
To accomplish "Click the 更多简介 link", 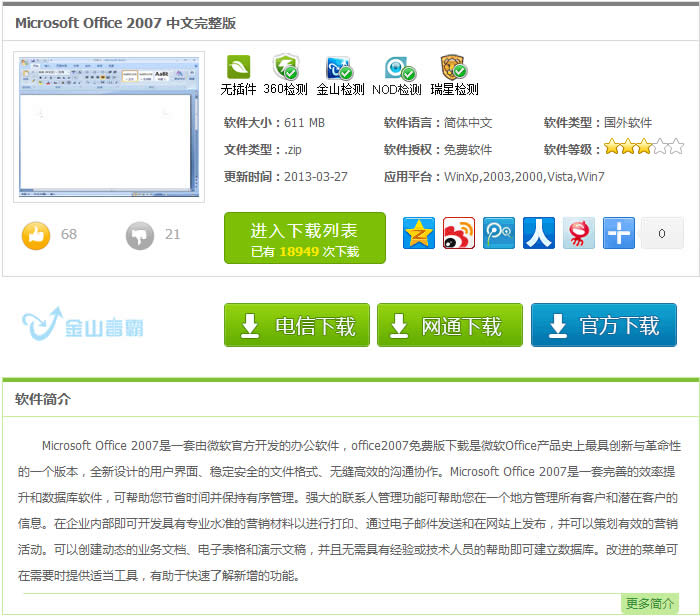I will (650, 604).
